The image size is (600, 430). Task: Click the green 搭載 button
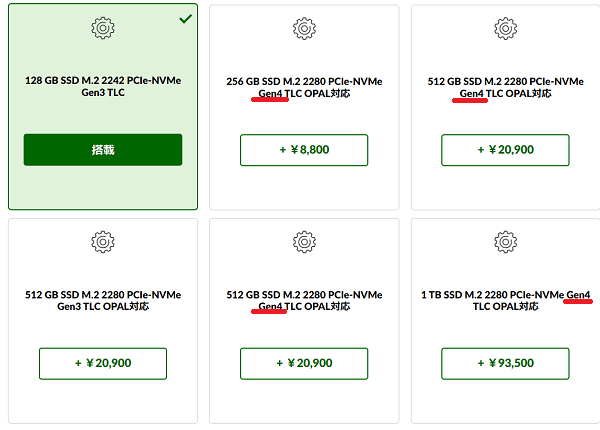click(103, 150)
